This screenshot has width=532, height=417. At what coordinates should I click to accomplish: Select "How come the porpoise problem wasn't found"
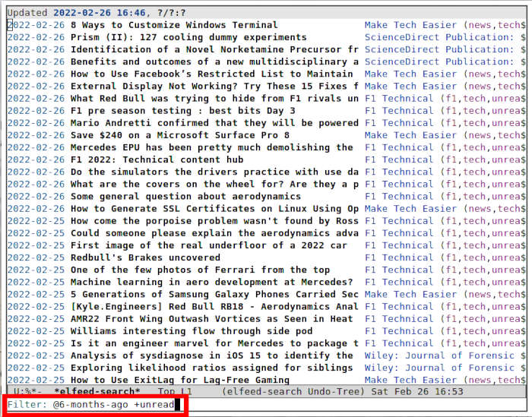[x=214, y=221]
